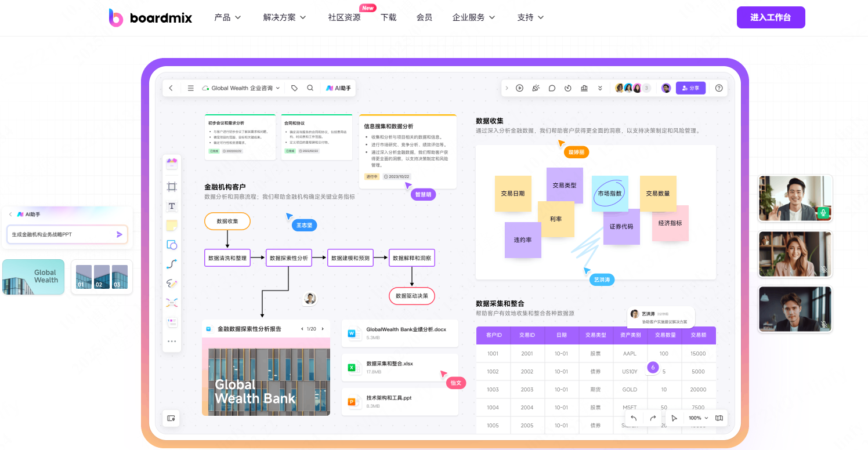
Task: Open more tools ellipsis in sidebar
Action: (172, 341)
